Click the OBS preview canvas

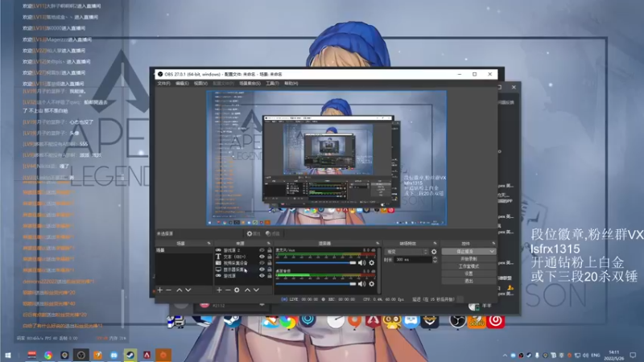(x=326, y=158)
